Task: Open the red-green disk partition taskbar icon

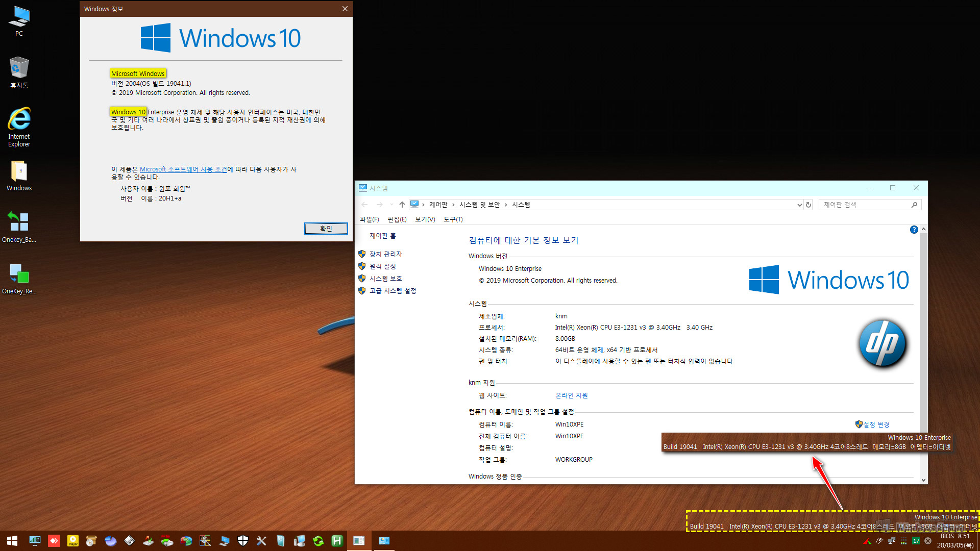Action: [x=186, y=541]
